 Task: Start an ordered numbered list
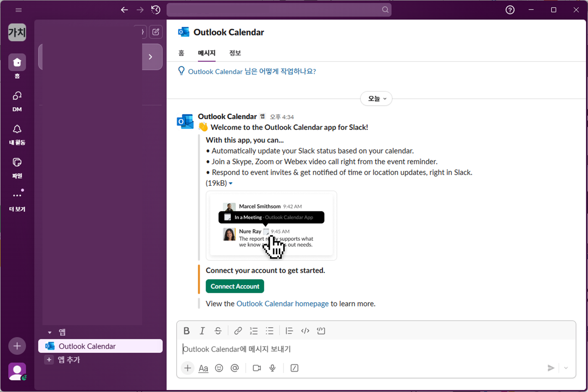[254, 331]
